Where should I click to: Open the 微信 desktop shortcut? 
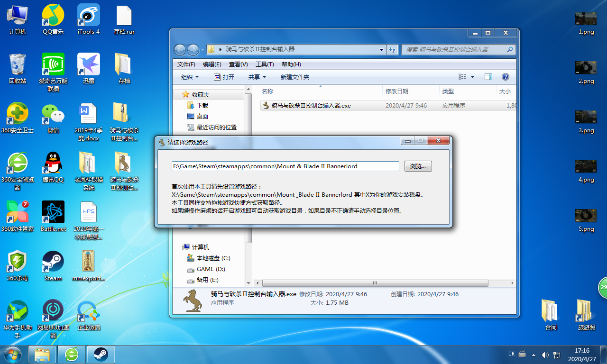pyautogui.click(x=53, y=118)
